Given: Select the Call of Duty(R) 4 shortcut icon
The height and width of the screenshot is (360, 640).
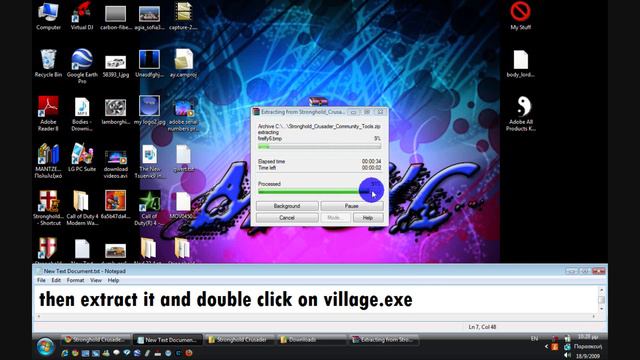Looking at the screenshot, I should [149, 208].
